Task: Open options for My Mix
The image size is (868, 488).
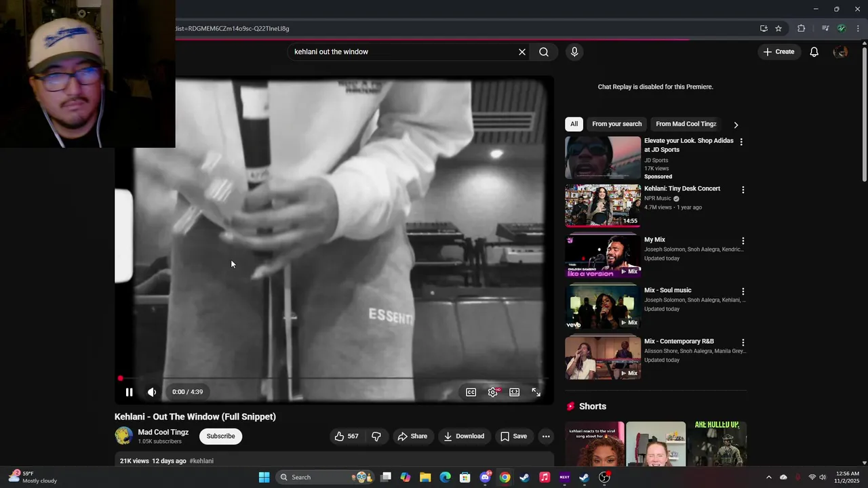Action: click(743, 241)
